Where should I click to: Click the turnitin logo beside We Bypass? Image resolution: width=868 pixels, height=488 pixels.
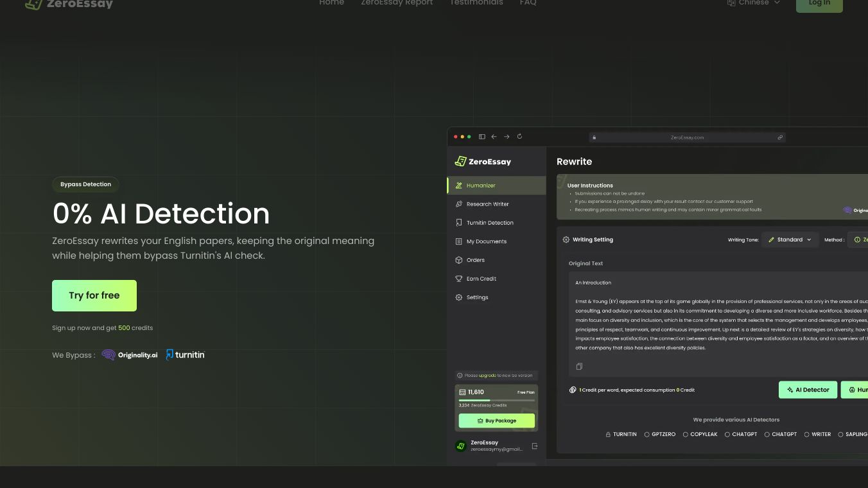click(185, 354)
